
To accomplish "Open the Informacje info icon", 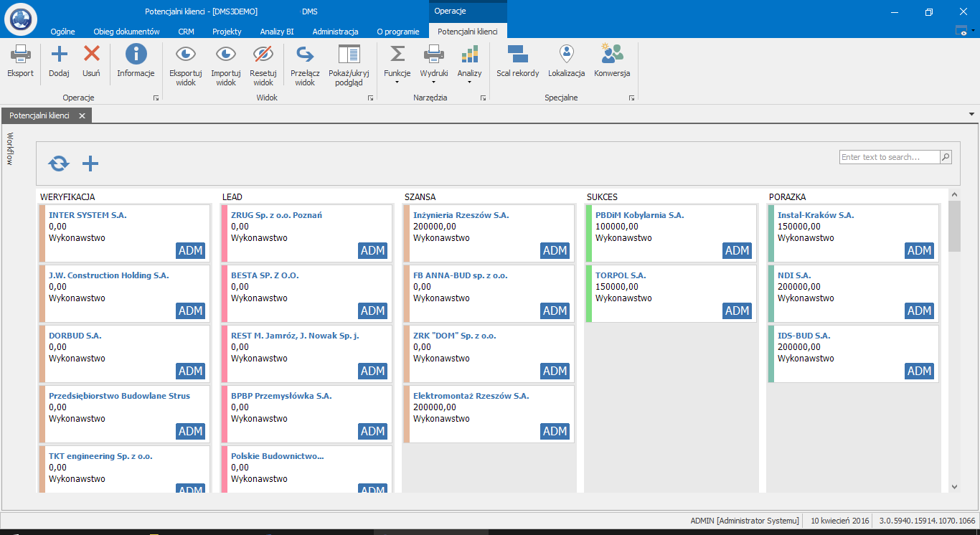I will pyautogui.click(x=136, y=54).
